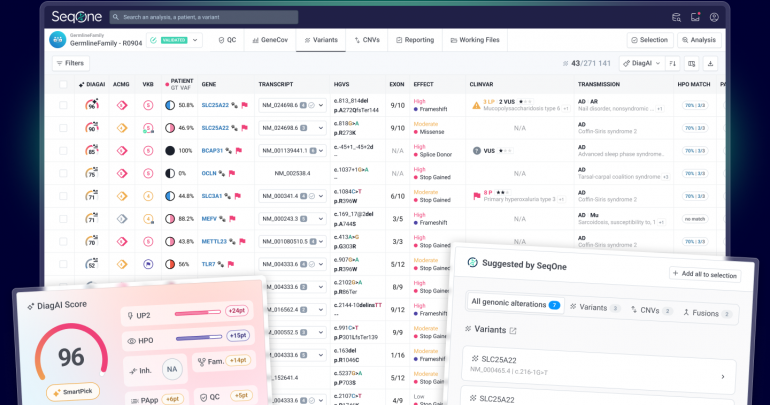This screenshot has width=770, height=405.
Task: Switch to the GeneCov tab
Action: [x=270, y=40]
